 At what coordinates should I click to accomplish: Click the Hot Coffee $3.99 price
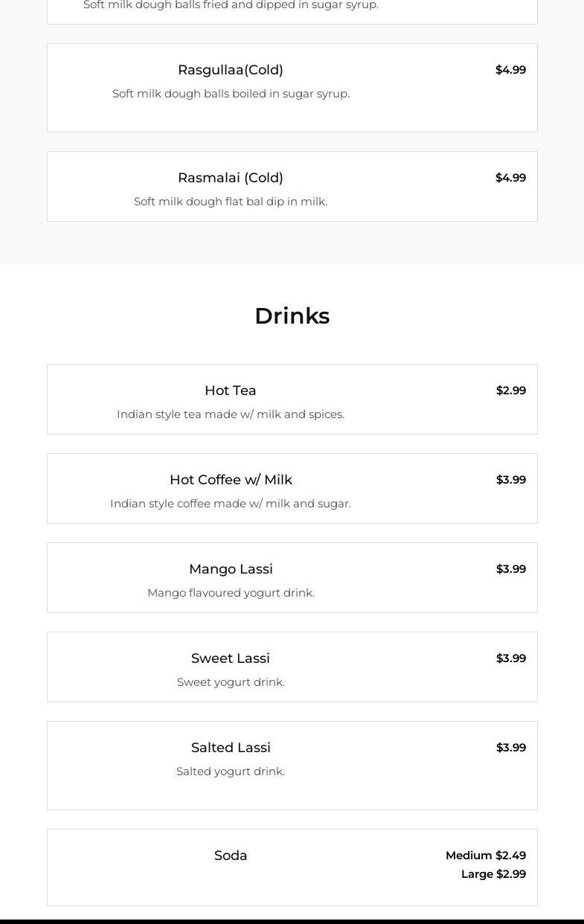(x=511, y=480)
